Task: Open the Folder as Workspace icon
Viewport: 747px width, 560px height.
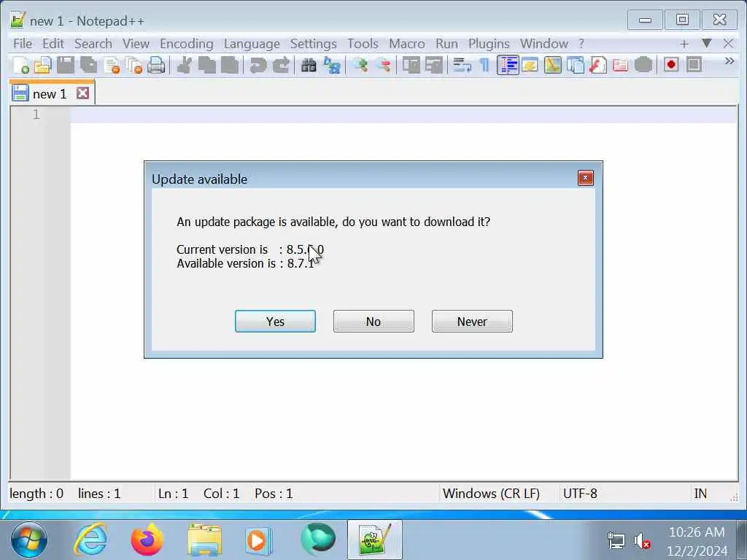Action: pos(620,65)
